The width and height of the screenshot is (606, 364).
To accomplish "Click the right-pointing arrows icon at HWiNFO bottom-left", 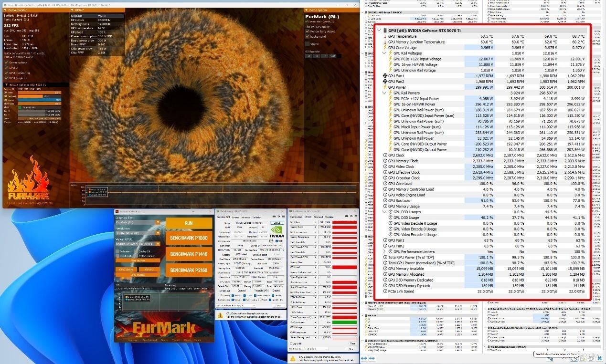I will 372,358.
